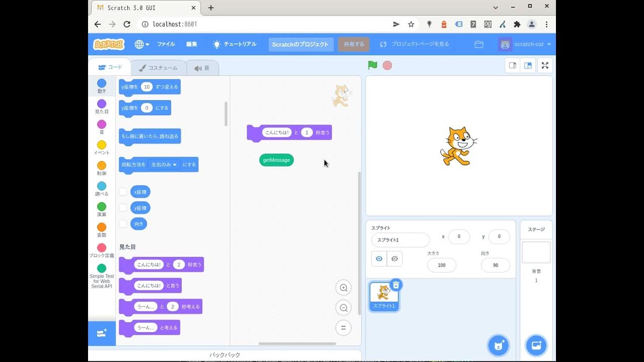The height and width of the screenshot is (362, 644).
Task: Select the イベント (Events) block category
Action: pos(102,148)
